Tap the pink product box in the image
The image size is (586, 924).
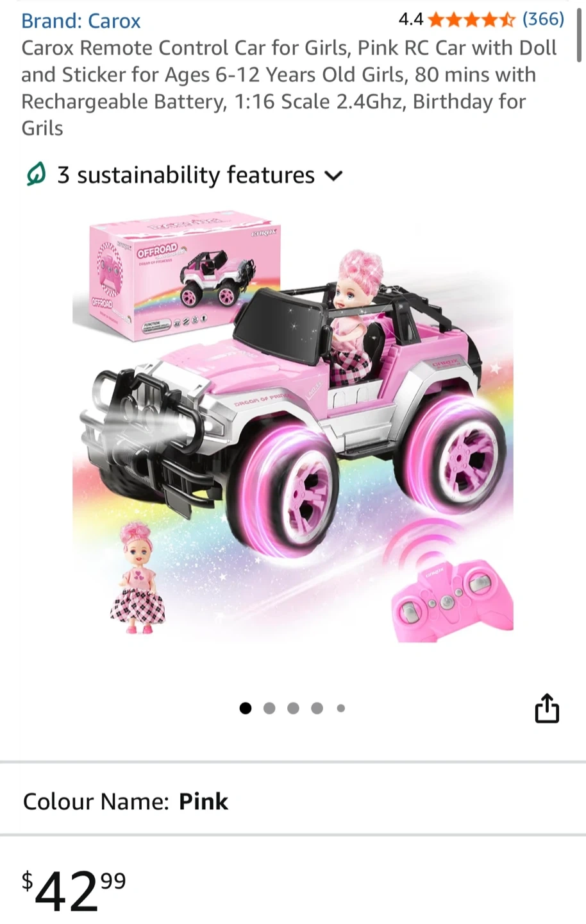(x=176, y=276)
